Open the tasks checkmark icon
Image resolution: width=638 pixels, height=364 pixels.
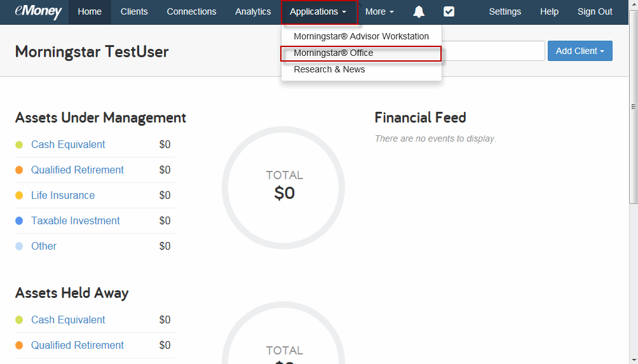click(449, 11)
